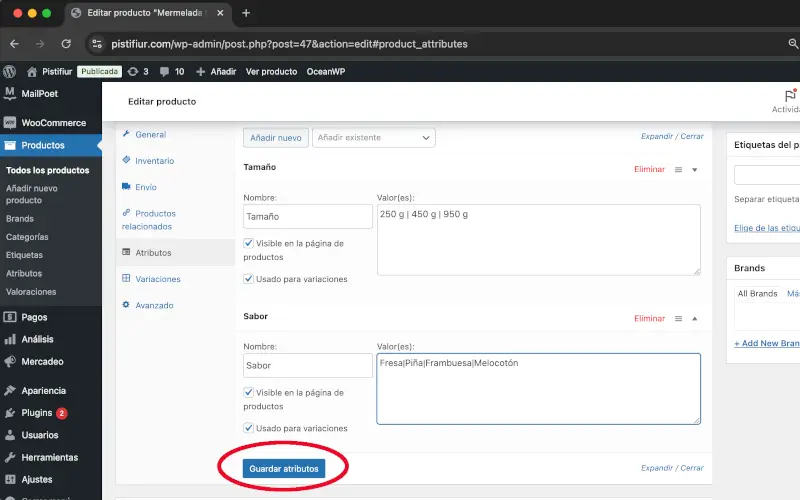Open Productos sidebar menu

click(51, 145)
